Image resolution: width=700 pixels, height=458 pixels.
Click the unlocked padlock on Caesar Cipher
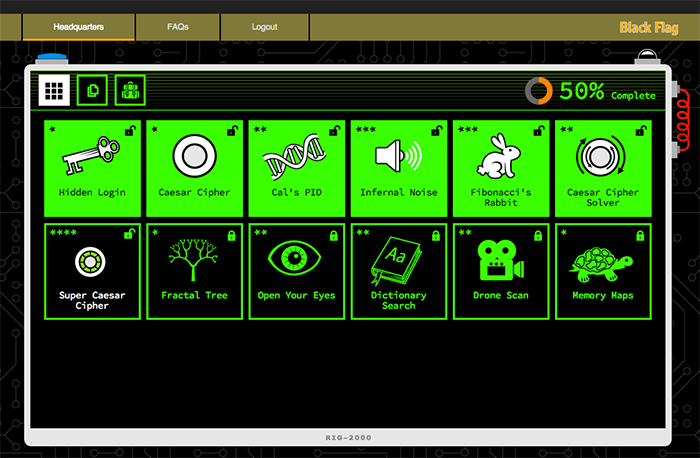[232, 131]
